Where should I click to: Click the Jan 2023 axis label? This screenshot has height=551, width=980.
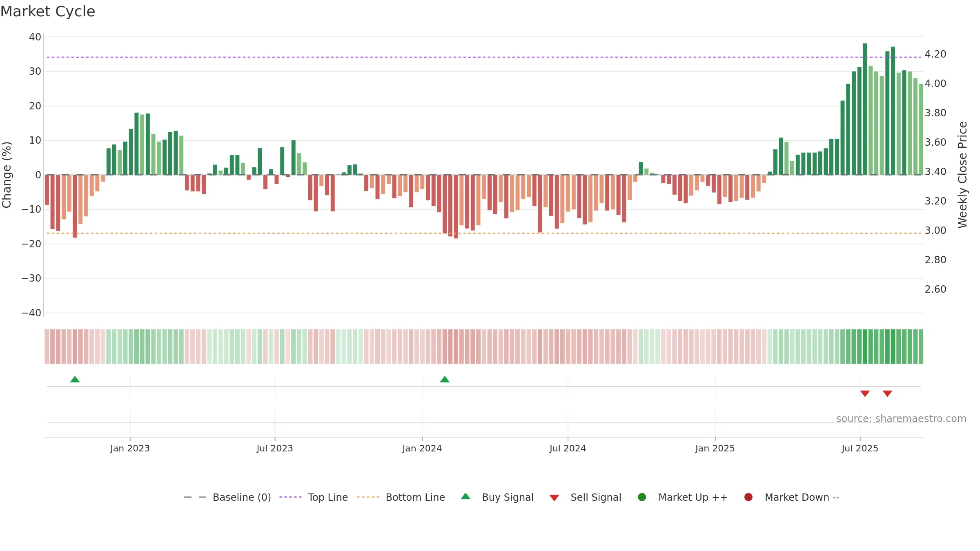(130, 449)
